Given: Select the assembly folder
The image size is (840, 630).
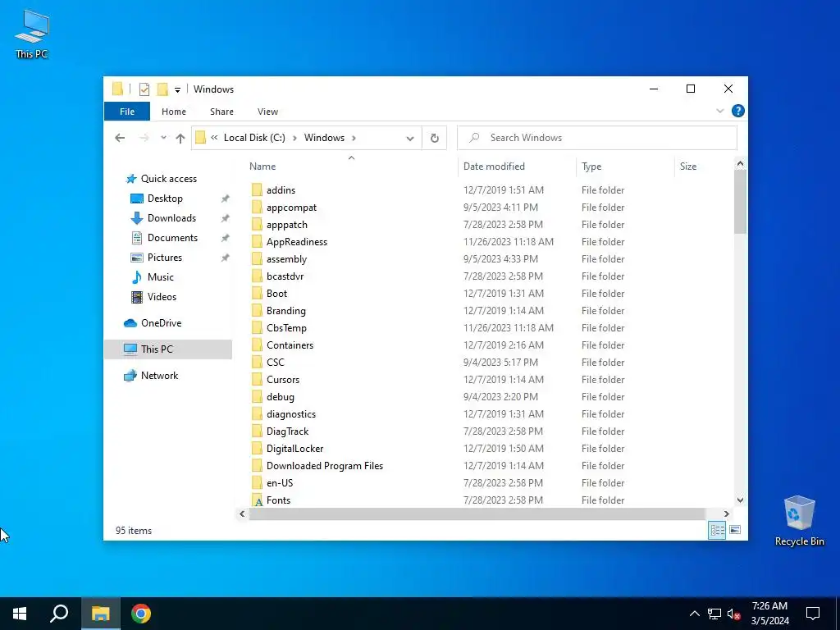Looking at the screenshot, I should click(286, 258).
